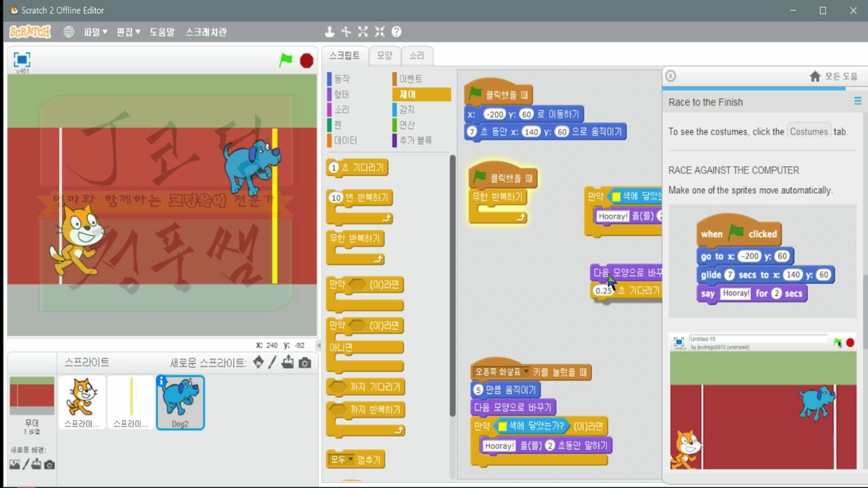Go to all tips via 모든 도움

[834, 77]
